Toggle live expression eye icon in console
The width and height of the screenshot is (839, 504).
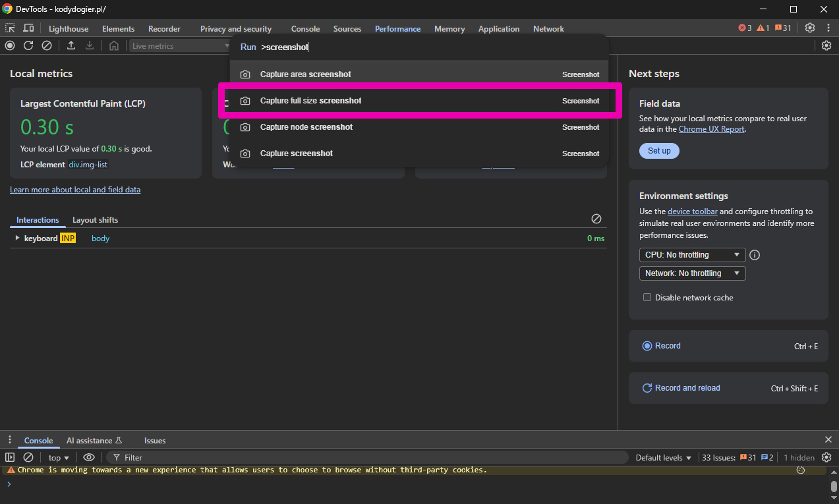tap(89, 457)
